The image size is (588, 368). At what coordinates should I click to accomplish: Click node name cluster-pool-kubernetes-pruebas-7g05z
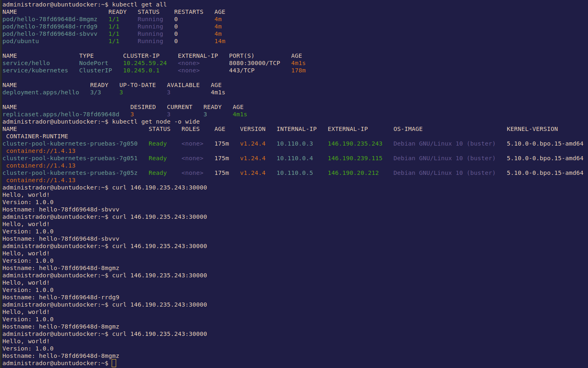pyautogui.click(x=70, y=173)
